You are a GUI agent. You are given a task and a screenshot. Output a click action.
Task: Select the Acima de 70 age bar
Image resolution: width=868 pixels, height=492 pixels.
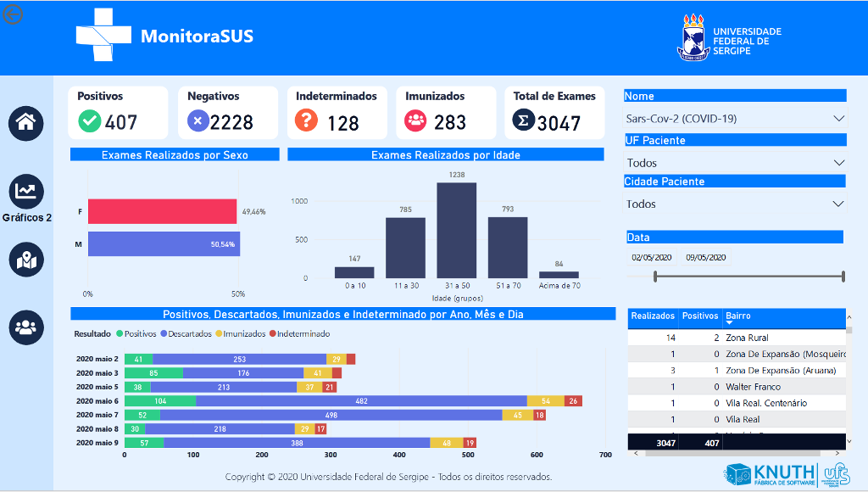pos(559,275)
